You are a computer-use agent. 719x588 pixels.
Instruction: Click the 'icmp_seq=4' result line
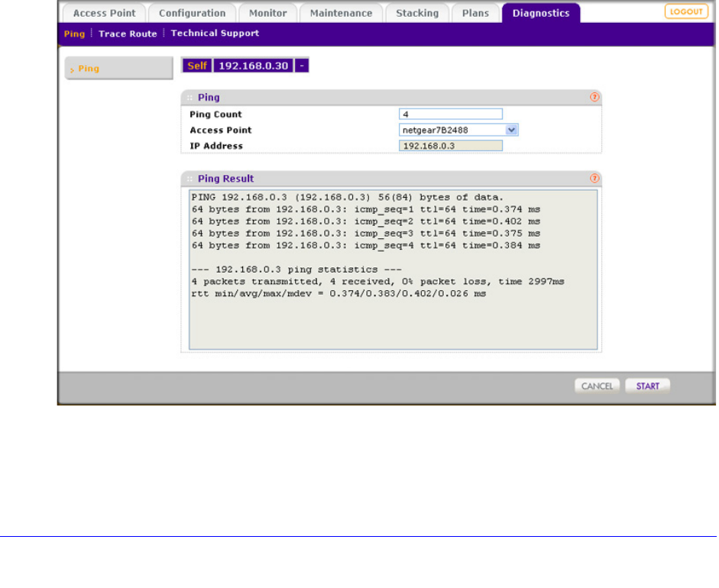tap(366, 246)
